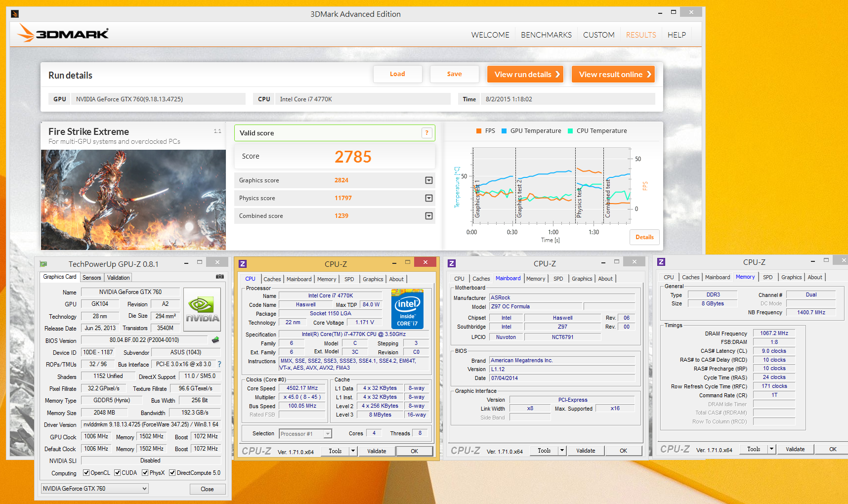Viewport: 848px width, 504px height.
Task: Click the Fire Strike Extreme thumbnail image
Action: 133,200
